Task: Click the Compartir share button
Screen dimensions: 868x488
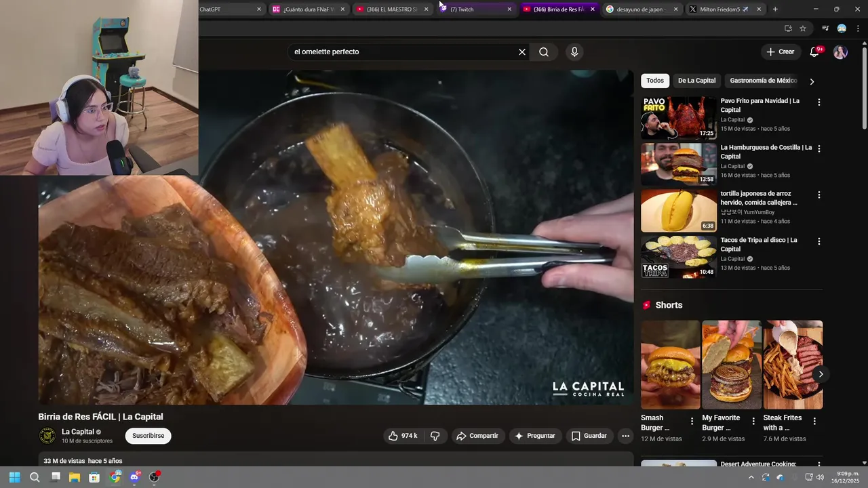Action: point(477,436)
